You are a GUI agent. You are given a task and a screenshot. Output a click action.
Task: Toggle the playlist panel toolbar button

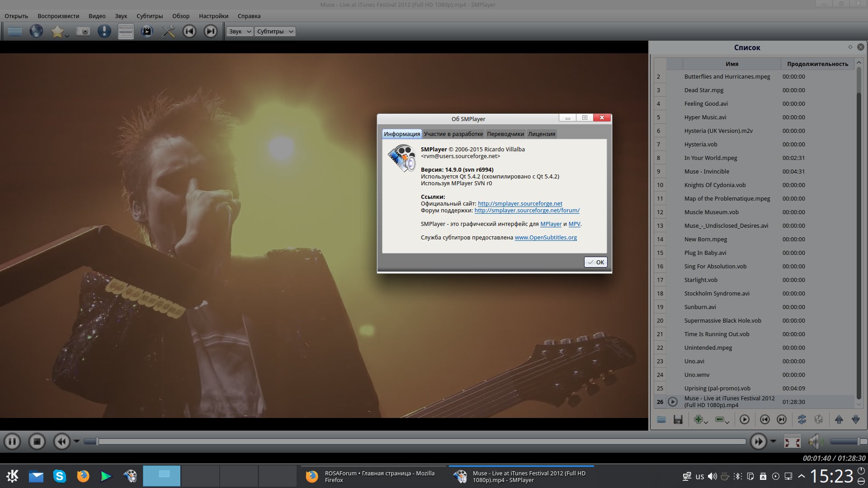[x=125, y=31]
